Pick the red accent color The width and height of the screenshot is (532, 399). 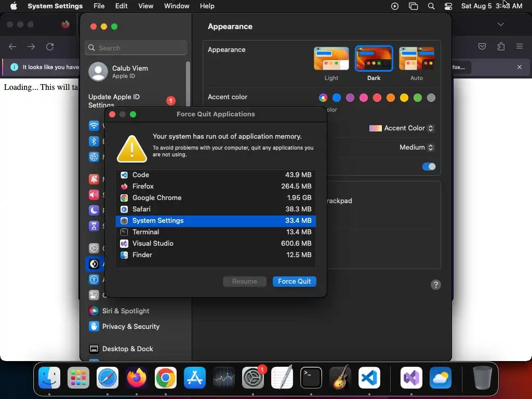click(x=377, y=98)
